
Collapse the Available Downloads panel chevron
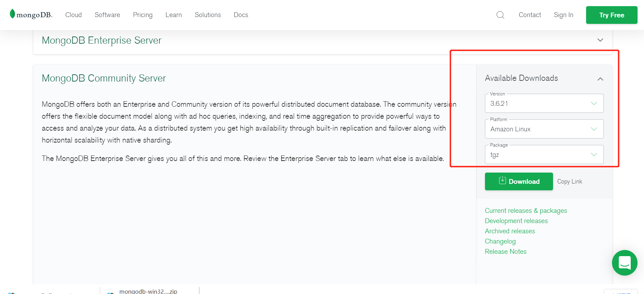click(600, 79)
